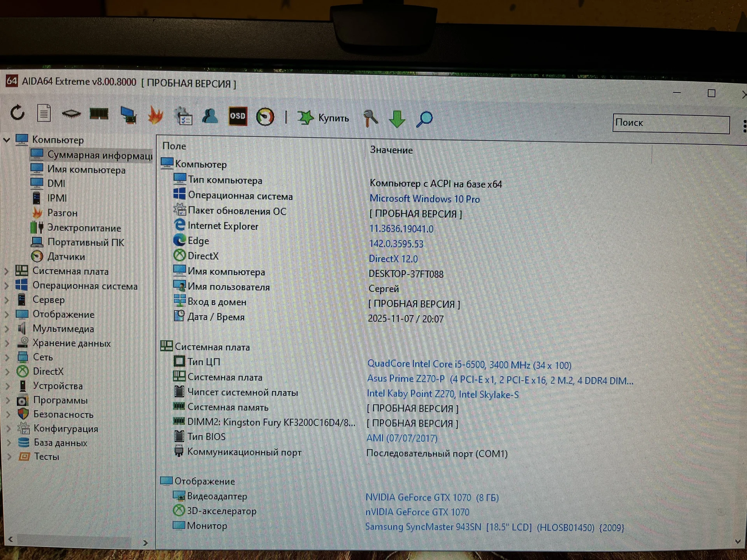Open the OSD panel icon
The image size is (747, 560).
(x=238, y=116)
